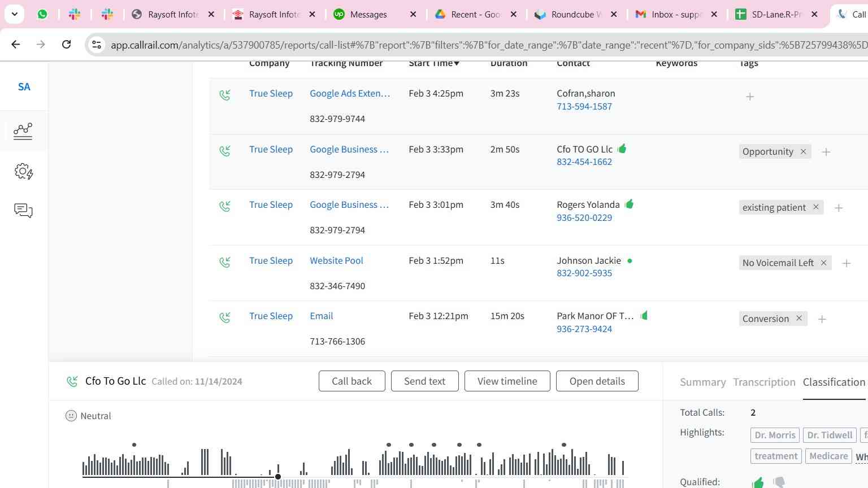
Task: Open the chat messages sidebar icon
Action: (x=23, y=211)
